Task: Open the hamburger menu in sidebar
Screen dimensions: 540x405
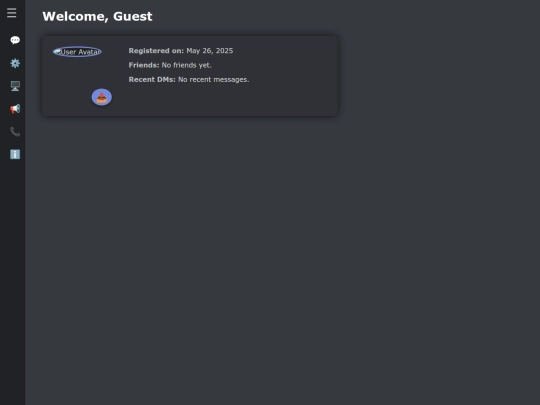Action: pos(11,13)
